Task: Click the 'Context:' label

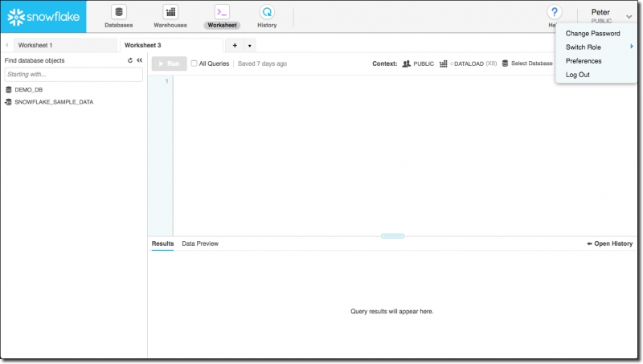Action: click(x=385, y=63)
